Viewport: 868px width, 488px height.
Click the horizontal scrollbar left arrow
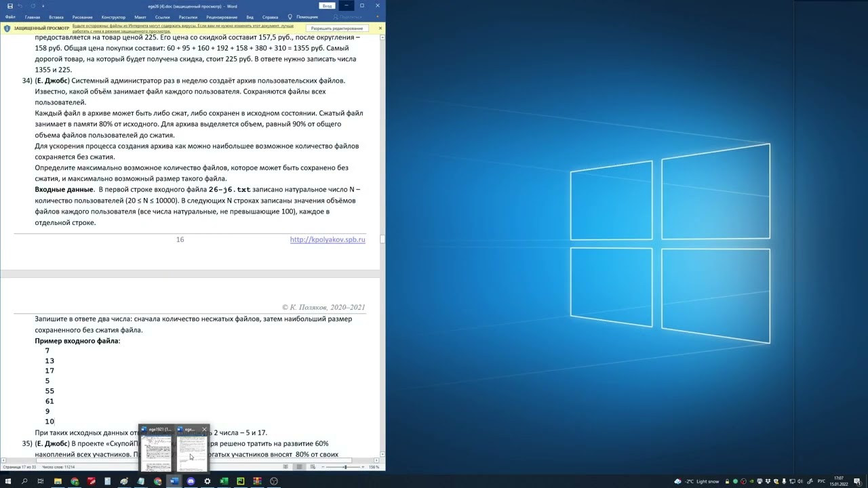pyautogui.click(x=3, y=460)
